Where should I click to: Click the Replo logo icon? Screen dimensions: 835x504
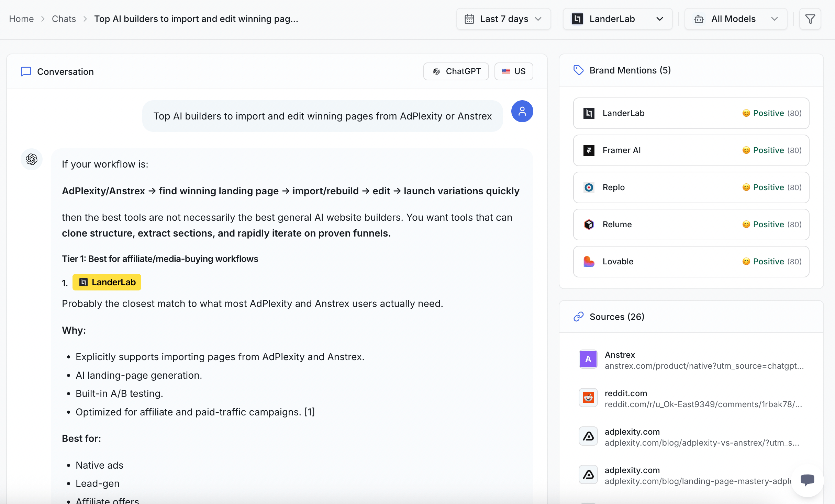tap(589, 187)
